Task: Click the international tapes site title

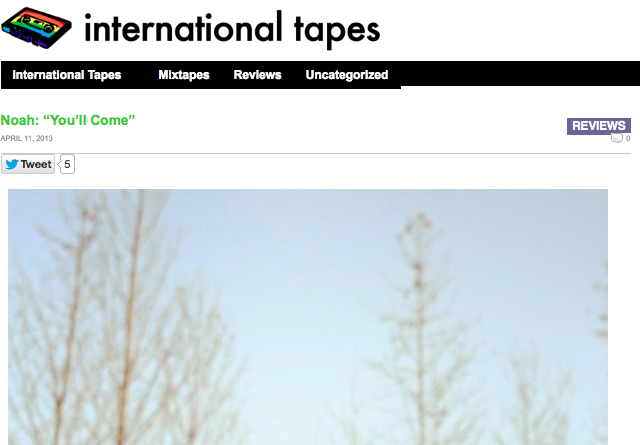Action: coord(232,29)
